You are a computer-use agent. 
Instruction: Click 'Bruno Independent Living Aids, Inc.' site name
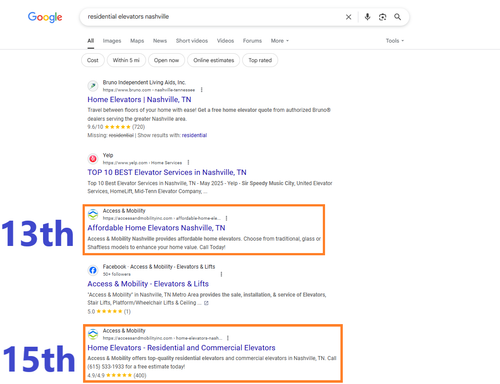(x=144, y=82)
